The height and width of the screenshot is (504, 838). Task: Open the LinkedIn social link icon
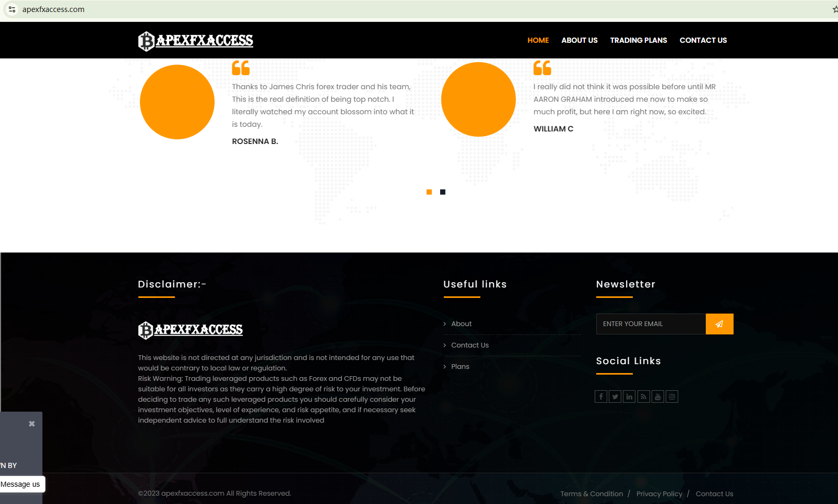629,397
